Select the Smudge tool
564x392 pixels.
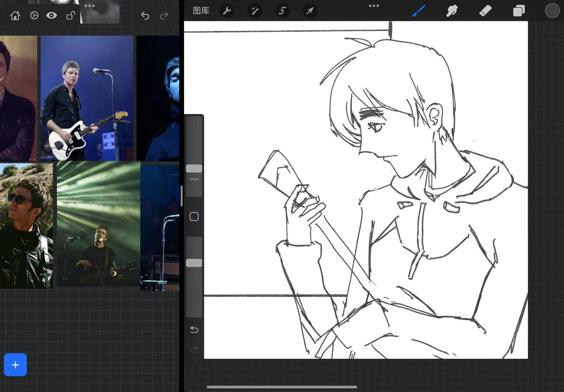click(x=452, y=11)
